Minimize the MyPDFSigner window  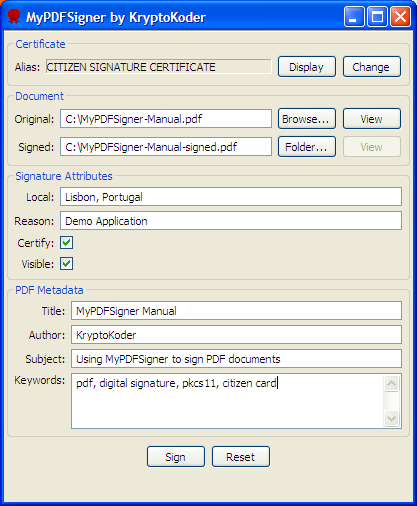pyautogui.click(x=354, y=16)
